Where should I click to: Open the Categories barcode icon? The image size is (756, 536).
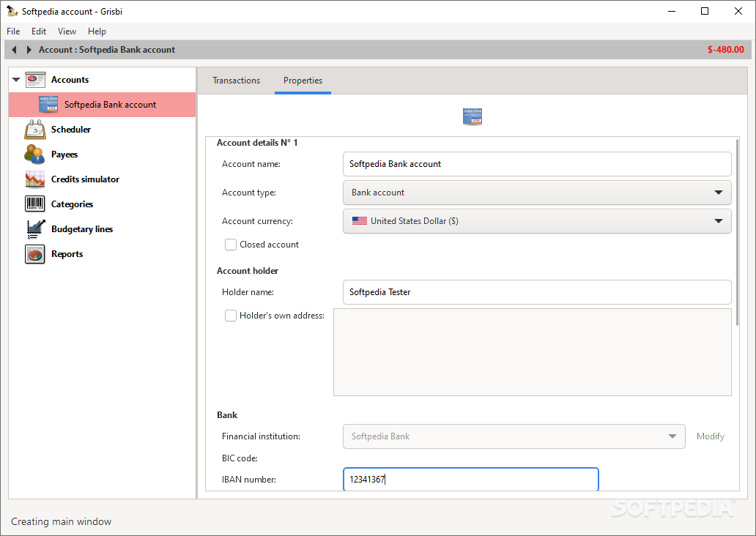[x=34, y=204]
